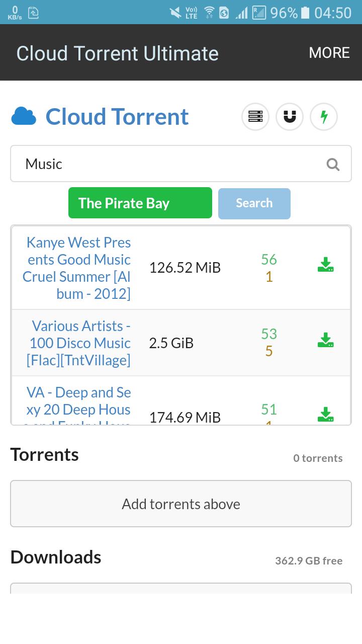Download the Kanye West Cruel Summer torrent
This screenshot has height=644, width=362.
(326, 265)
